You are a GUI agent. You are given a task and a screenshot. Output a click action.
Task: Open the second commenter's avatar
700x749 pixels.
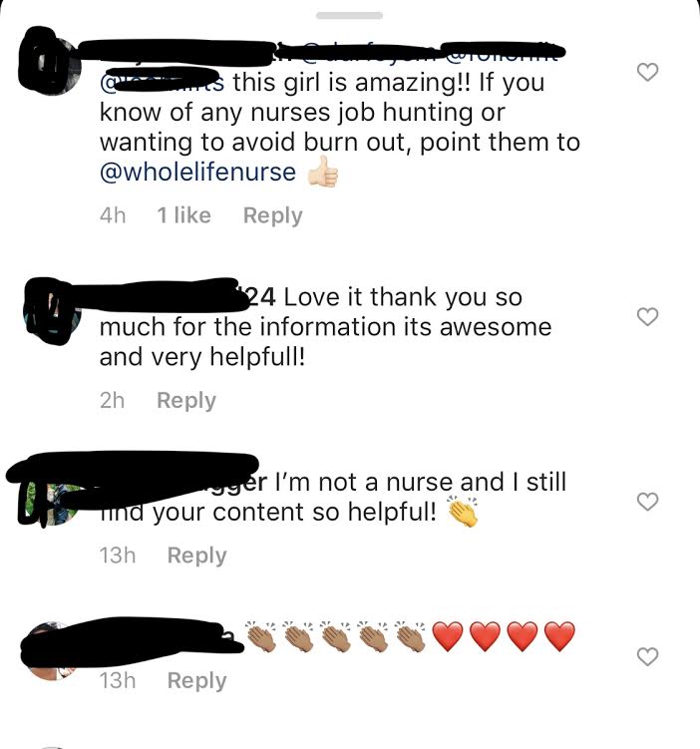(53, 310)
